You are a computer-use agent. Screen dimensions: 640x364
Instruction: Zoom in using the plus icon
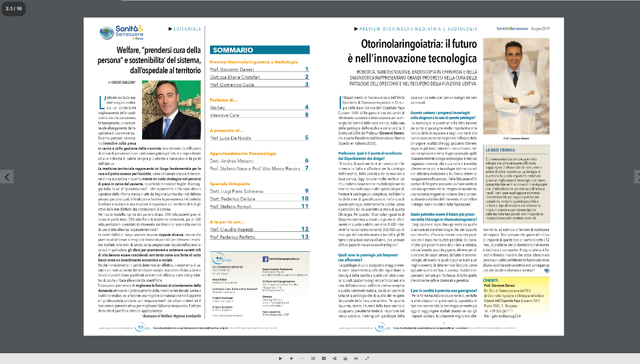click(x=291, y=358)
